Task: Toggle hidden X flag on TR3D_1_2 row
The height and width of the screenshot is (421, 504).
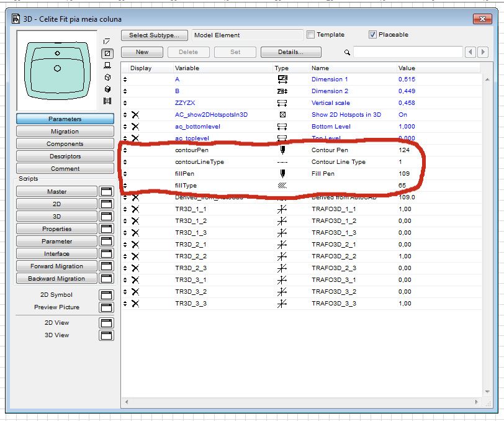Action: [x=135, y=221]
